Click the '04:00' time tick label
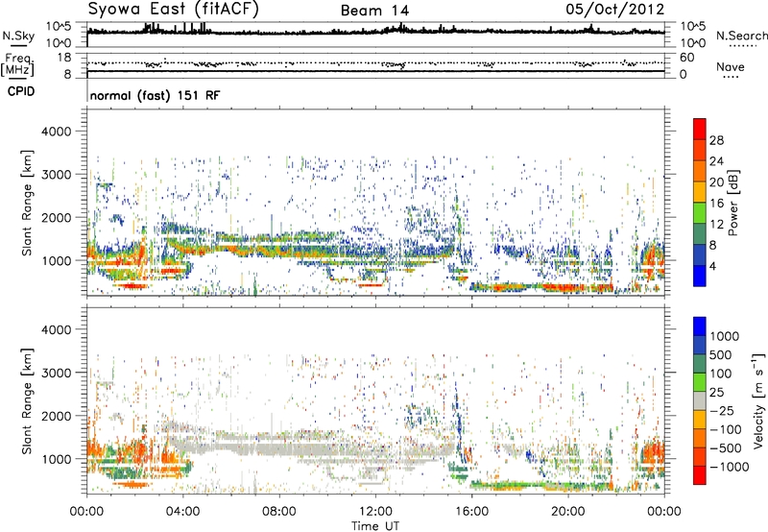The height and width of the screenshot is (532, 768). [x=183, y=512]
